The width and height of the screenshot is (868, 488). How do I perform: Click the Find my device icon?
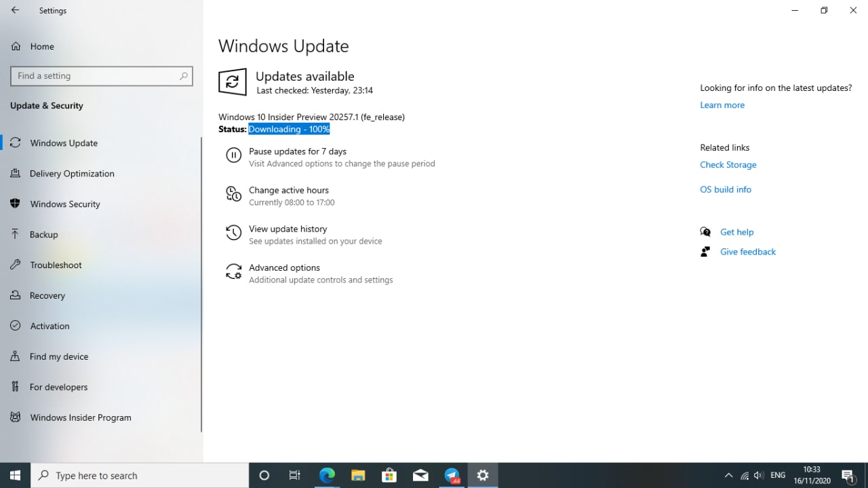point(15,356)
